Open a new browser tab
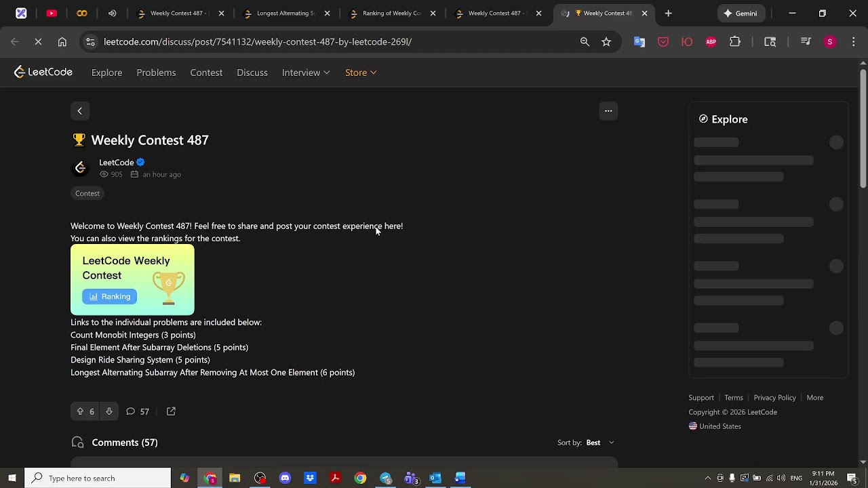The width and height of the screenshot is (868, 488). [x=668, y=13]
